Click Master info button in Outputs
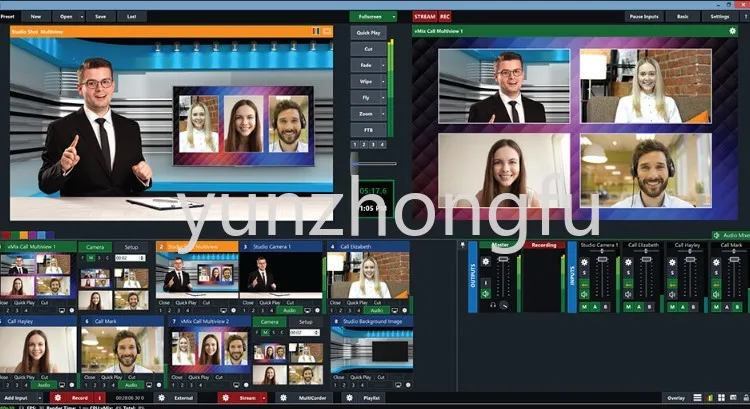750x409 pixels. (486, 283)
